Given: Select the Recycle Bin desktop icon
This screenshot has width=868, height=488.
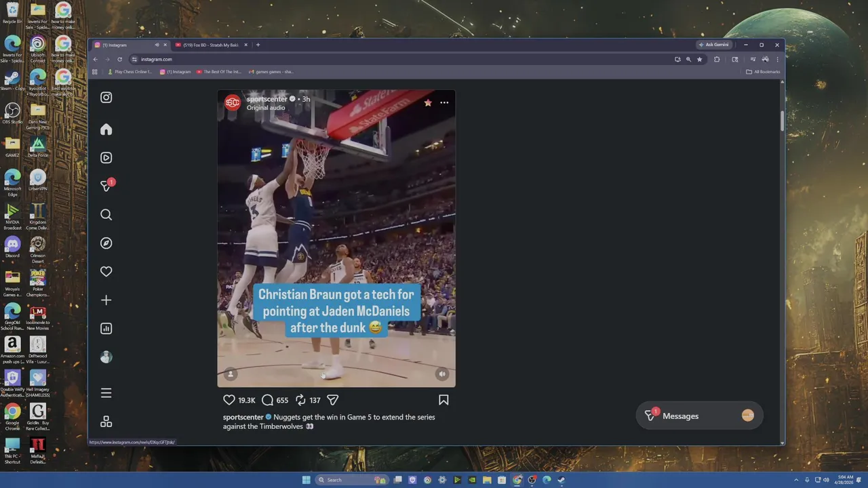Looking at the screenshot, I should pos(12,14).
